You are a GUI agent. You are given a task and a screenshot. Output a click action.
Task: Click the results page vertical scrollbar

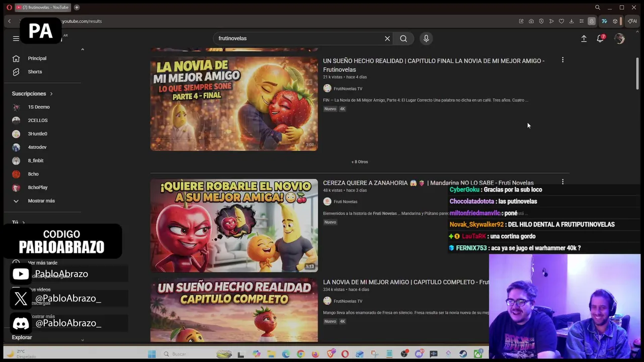point(637,74)
